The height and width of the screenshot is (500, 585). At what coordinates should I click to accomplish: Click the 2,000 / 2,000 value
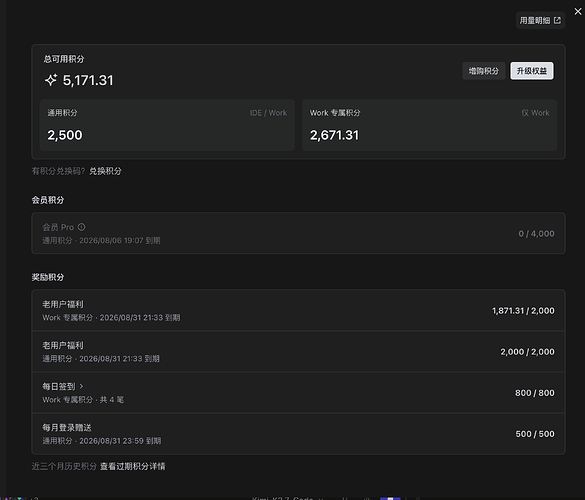coord(527,351)
